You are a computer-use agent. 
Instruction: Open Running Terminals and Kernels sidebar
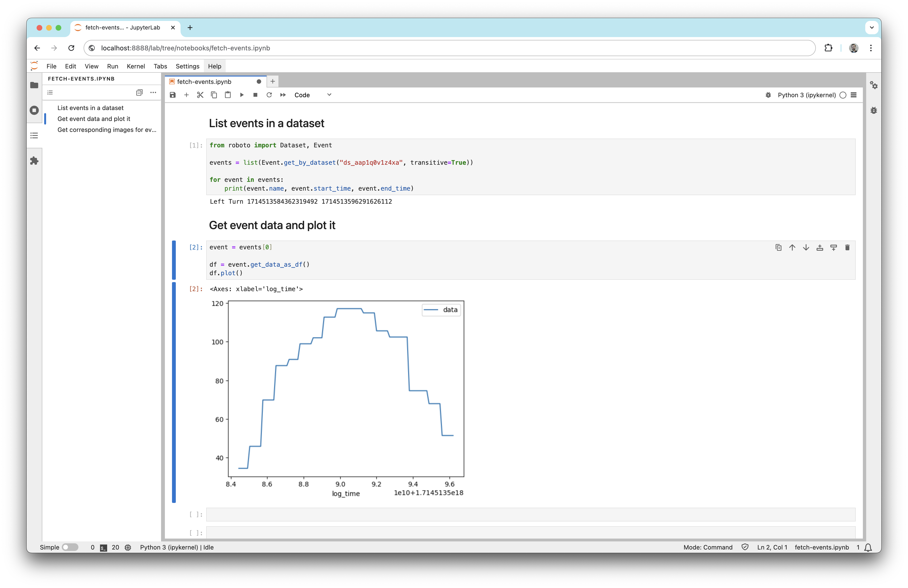coord(34,110)
